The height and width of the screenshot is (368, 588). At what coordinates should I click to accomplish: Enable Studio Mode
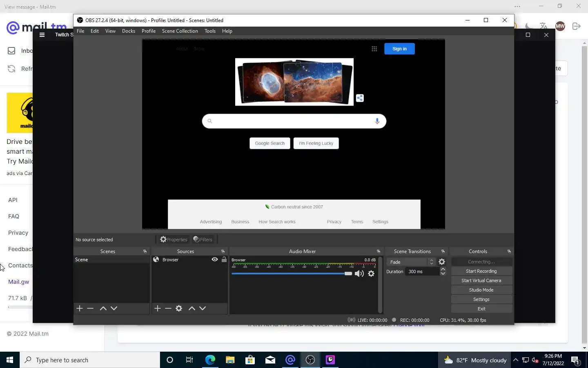pos(481,290)
